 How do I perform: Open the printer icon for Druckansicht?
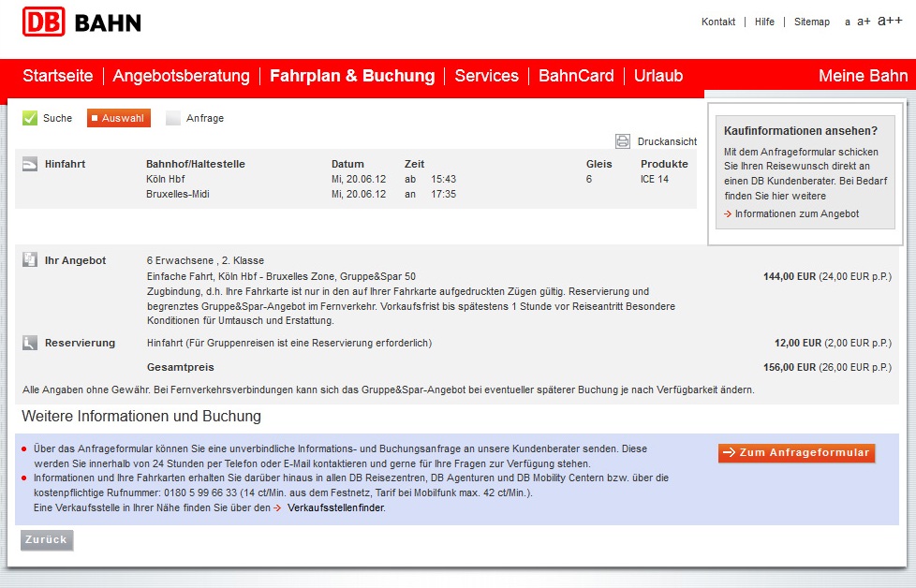(x=623, y=141)
